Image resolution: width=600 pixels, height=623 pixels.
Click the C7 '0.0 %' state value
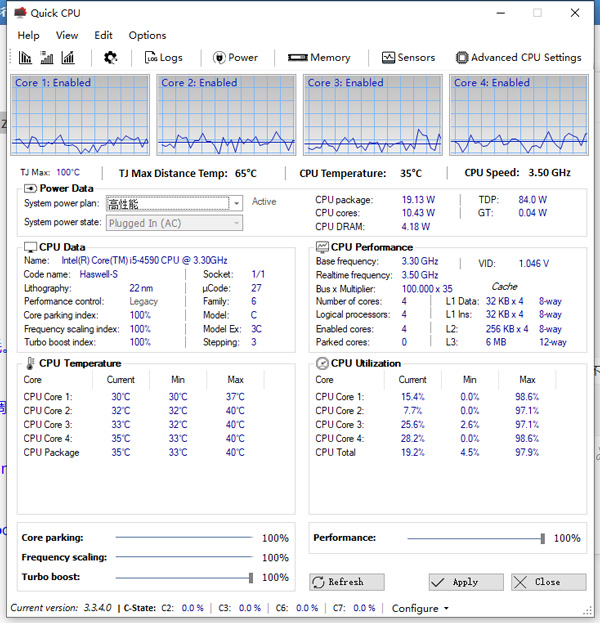click(364, 608)
